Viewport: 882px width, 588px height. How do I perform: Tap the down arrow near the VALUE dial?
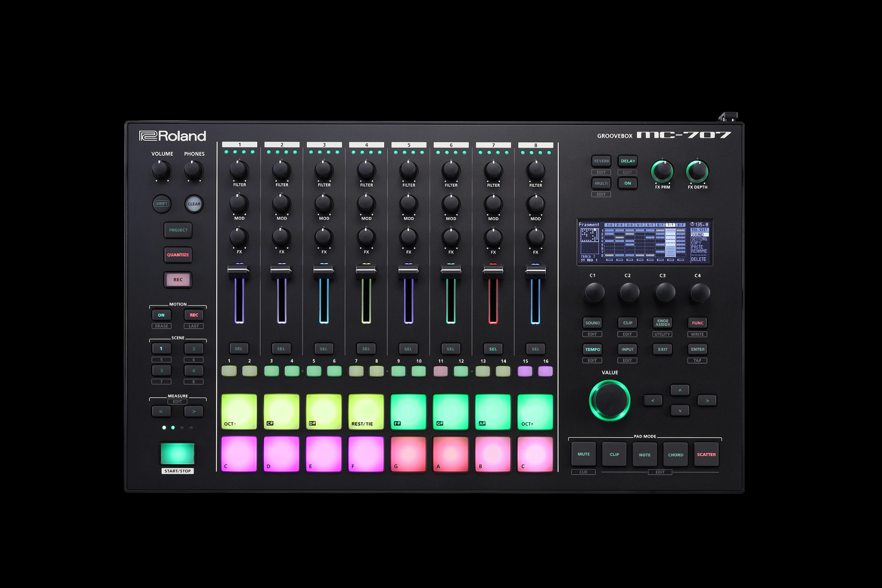point(680,410)
